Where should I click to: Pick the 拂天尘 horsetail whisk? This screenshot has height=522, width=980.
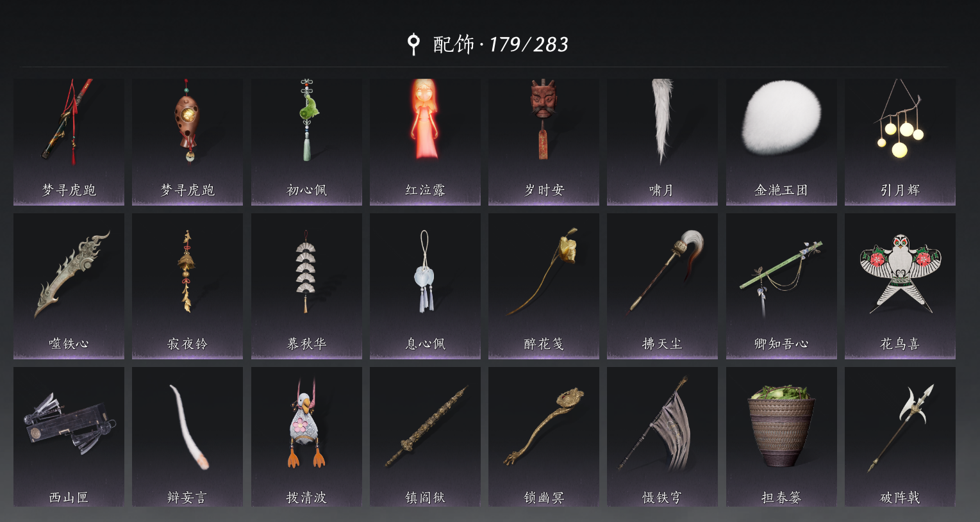tap(662, 286)
